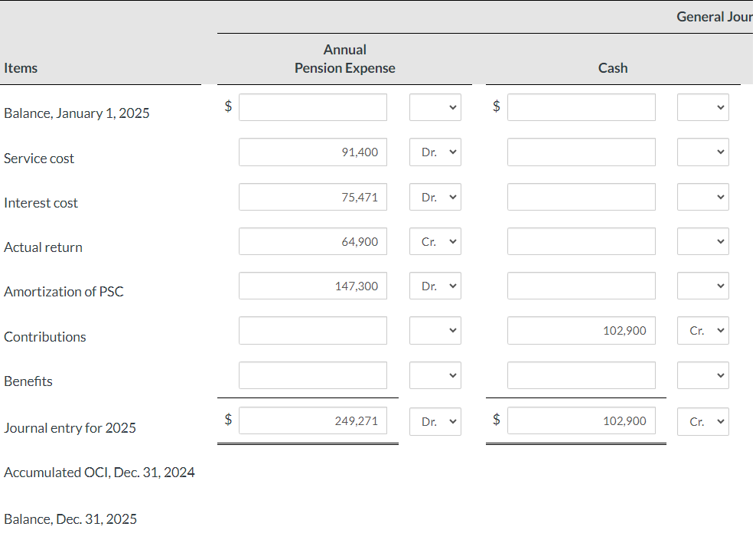The image size is (756, 543).
Task: Select the Interest cost field showing 75,471
Action: coord(312,197)
